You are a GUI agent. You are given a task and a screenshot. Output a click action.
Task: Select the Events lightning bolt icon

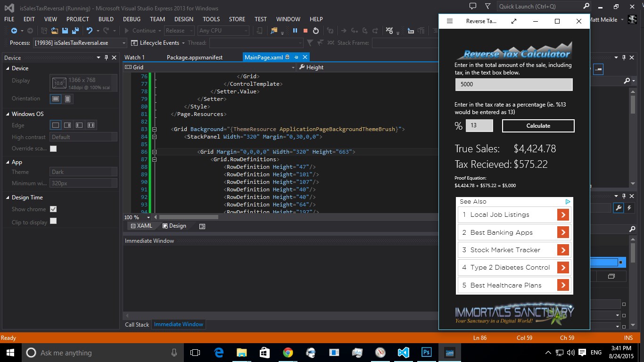(629, 207)
